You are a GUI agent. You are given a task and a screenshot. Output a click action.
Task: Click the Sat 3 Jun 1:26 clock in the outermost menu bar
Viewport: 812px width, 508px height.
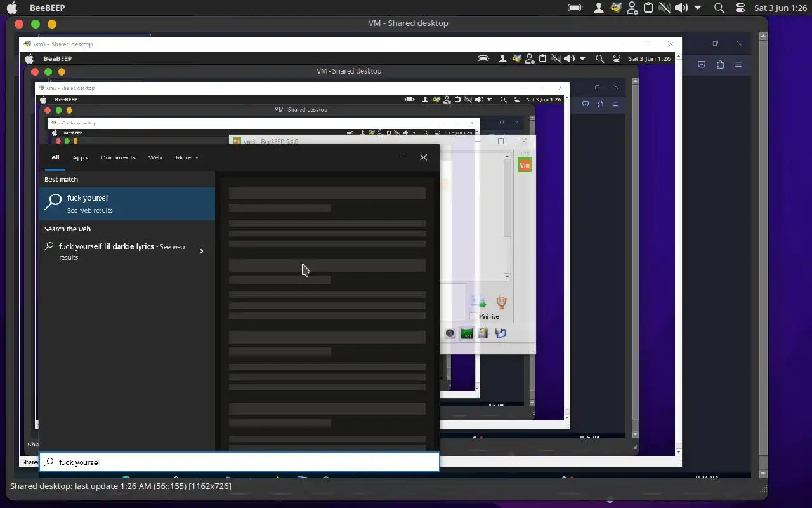[780, 8]
